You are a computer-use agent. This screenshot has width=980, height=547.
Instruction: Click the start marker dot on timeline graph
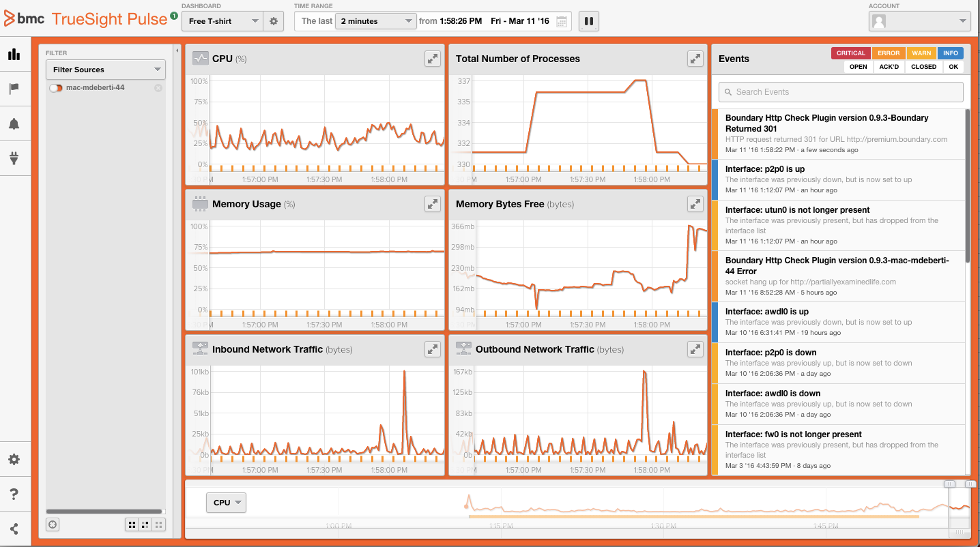point(467,506)
